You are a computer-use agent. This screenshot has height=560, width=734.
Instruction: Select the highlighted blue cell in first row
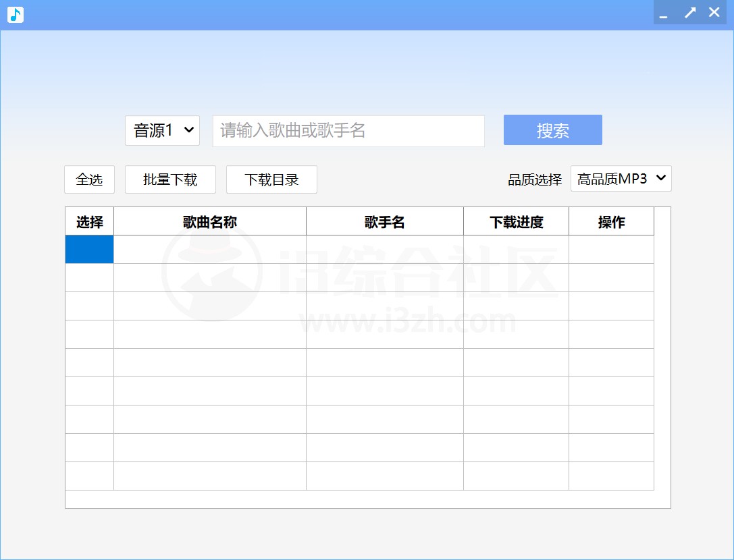[x=89, y=250]
